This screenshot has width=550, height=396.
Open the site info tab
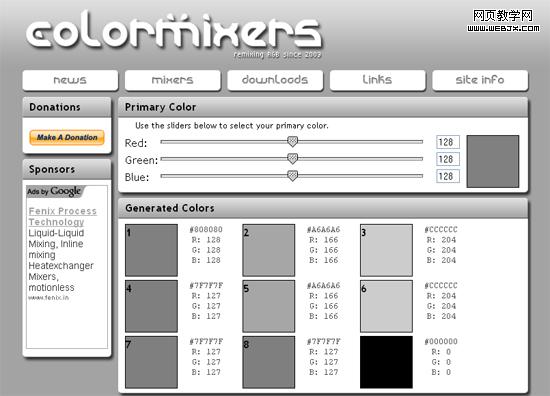coord(480,80)
